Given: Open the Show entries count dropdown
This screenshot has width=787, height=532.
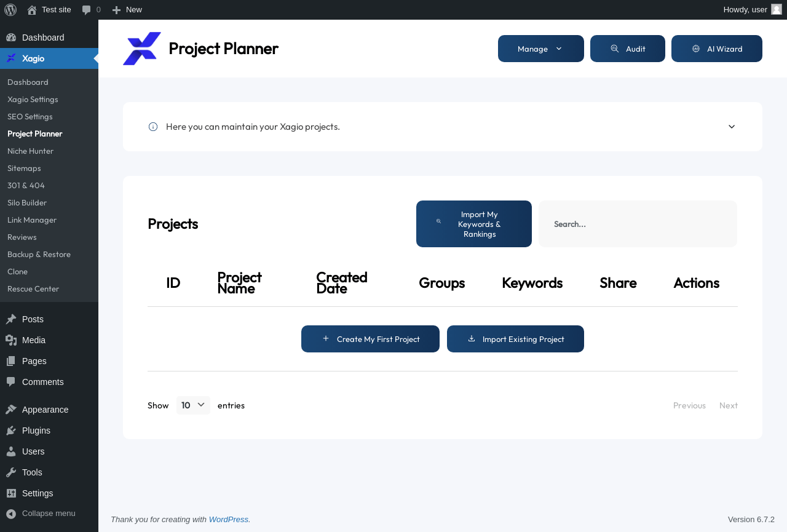Looking at the screenshot, I should (x=193, y=405).
